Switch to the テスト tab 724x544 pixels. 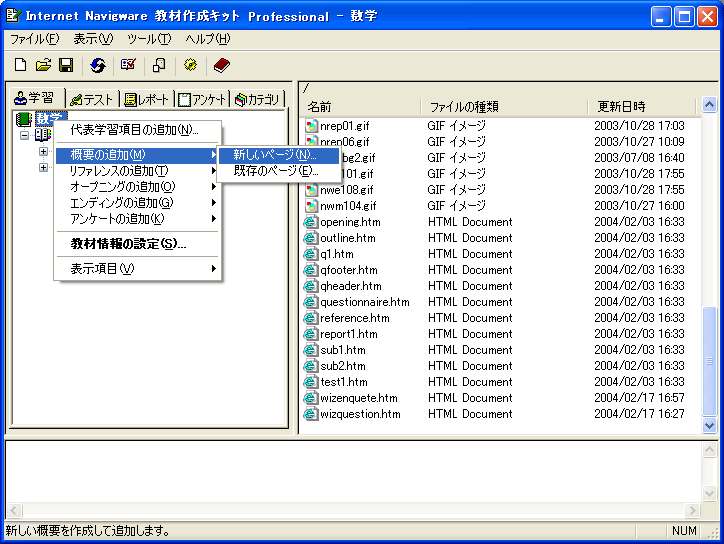(x=92, y=99)
